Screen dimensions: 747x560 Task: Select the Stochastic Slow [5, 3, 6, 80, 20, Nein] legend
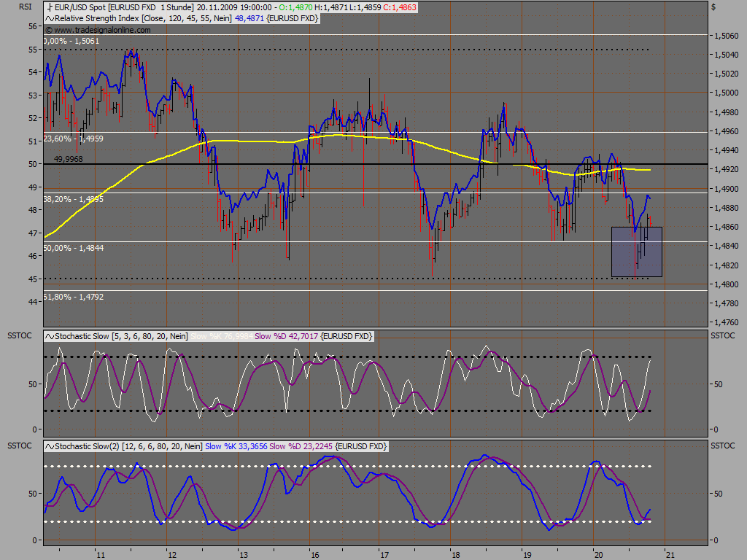(122, 337)
